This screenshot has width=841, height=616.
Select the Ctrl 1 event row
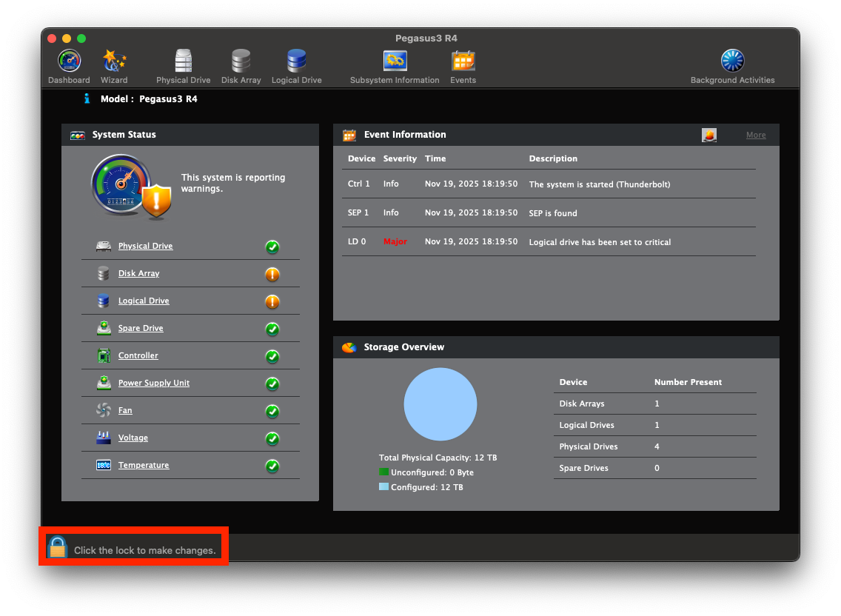pyautogui.click(x=549, y=184)
